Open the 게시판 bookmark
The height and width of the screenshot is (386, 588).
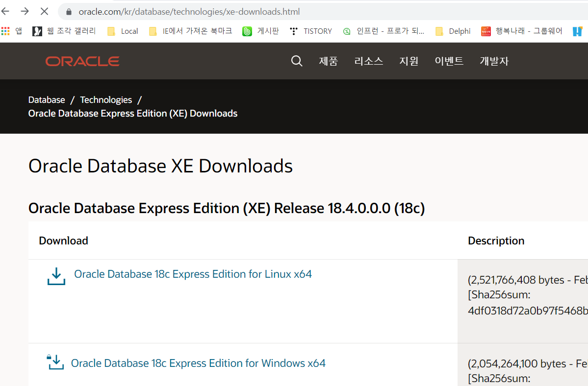[x=260, y=31]
